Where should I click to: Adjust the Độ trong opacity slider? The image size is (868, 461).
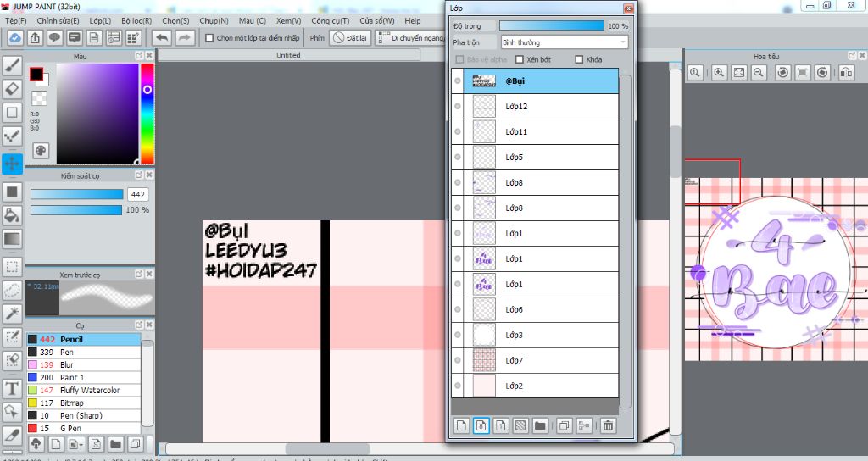551,25
